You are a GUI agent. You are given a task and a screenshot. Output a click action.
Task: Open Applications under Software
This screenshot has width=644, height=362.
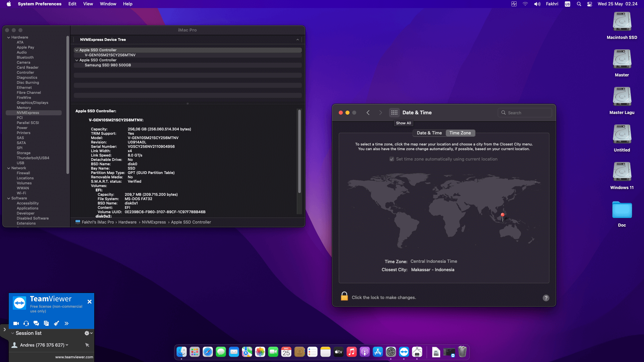point(28,208)
